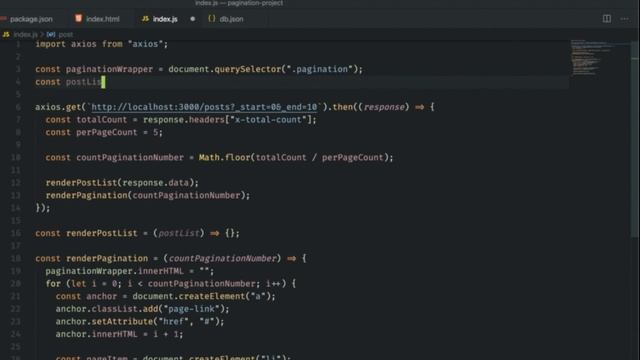640x360 pixels.
Task: Click the postList parameter on line 16
Action: (x=178, y=233)
